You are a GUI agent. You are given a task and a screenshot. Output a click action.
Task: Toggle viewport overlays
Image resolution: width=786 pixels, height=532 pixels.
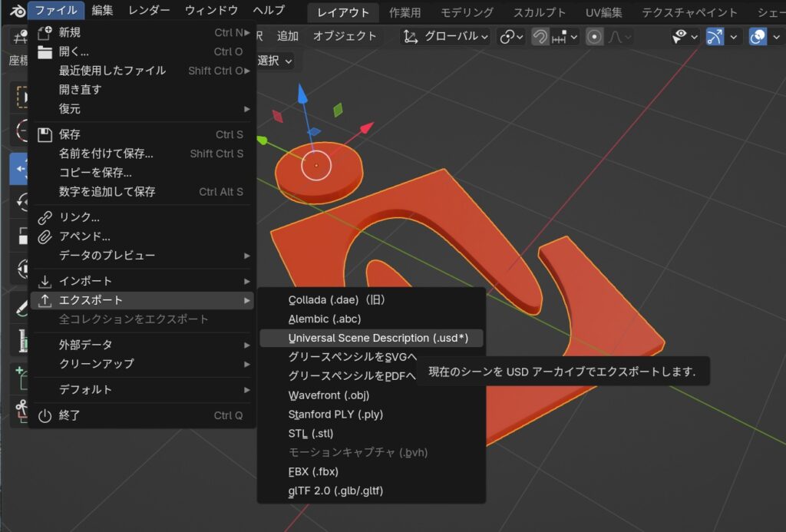[x=758, y=37]
